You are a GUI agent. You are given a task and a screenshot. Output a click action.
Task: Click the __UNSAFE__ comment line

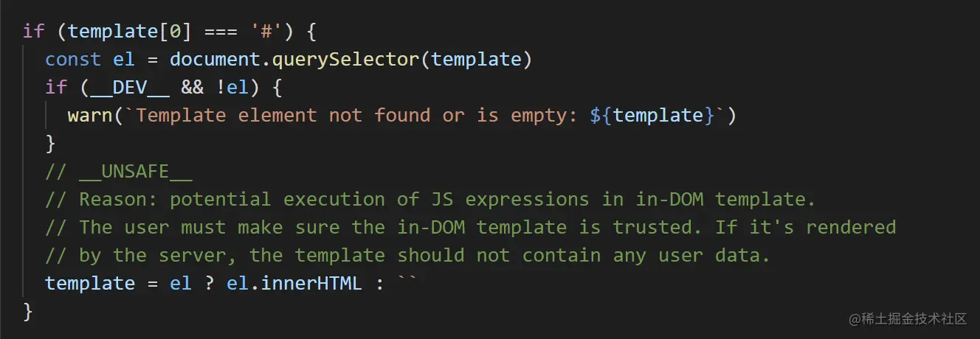tap(135, 171)
